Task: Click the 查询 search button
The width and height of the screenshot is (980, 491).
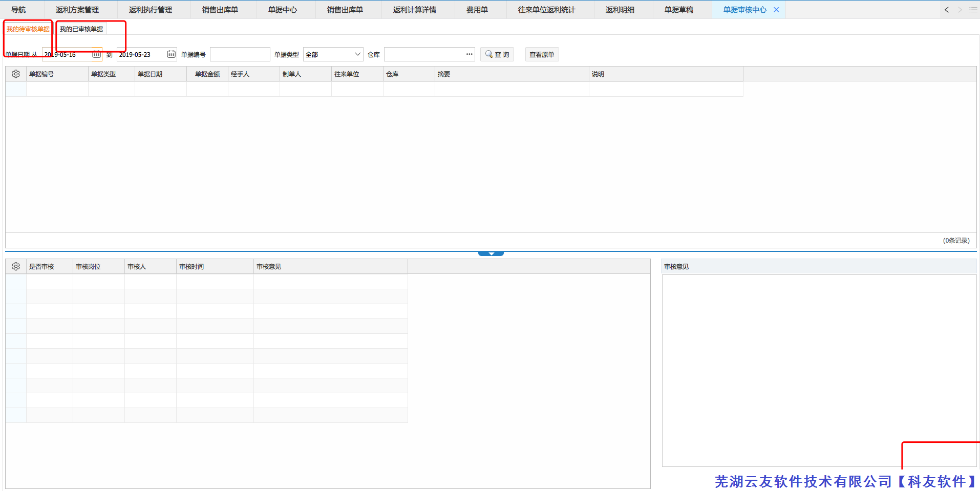Action: 497,54
